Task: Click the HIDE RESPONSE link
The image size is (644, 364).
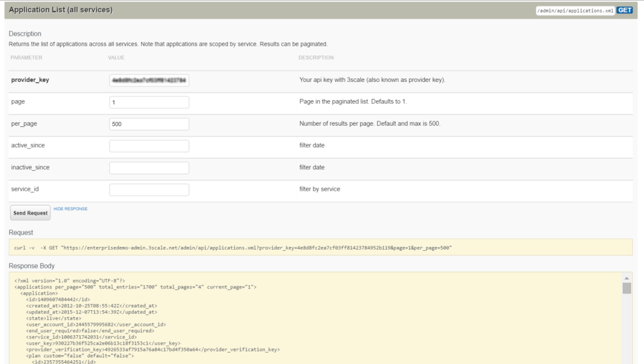Action: [70, 209]
